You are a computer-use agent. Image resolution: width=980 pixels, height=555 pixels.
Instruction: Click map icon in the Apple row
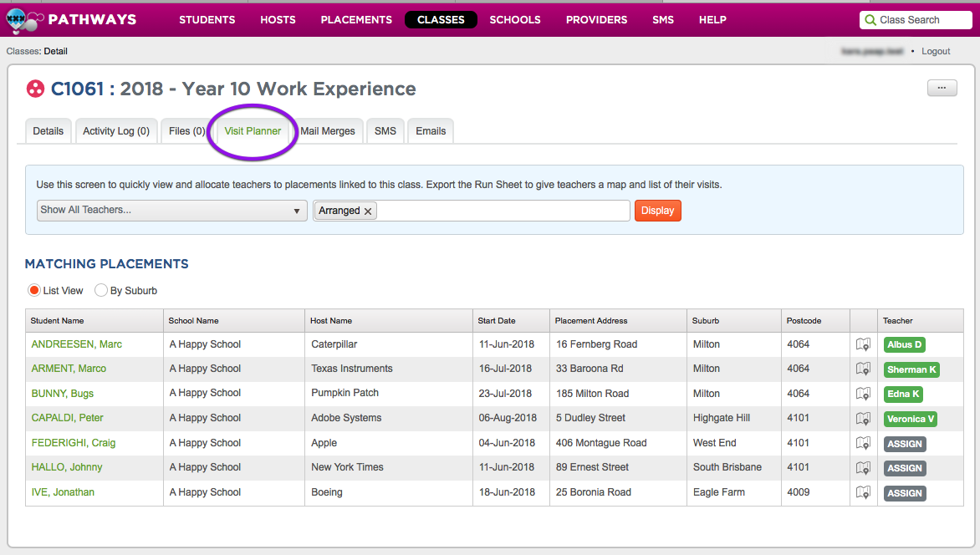pyautogui.click(x=863, y=443)
